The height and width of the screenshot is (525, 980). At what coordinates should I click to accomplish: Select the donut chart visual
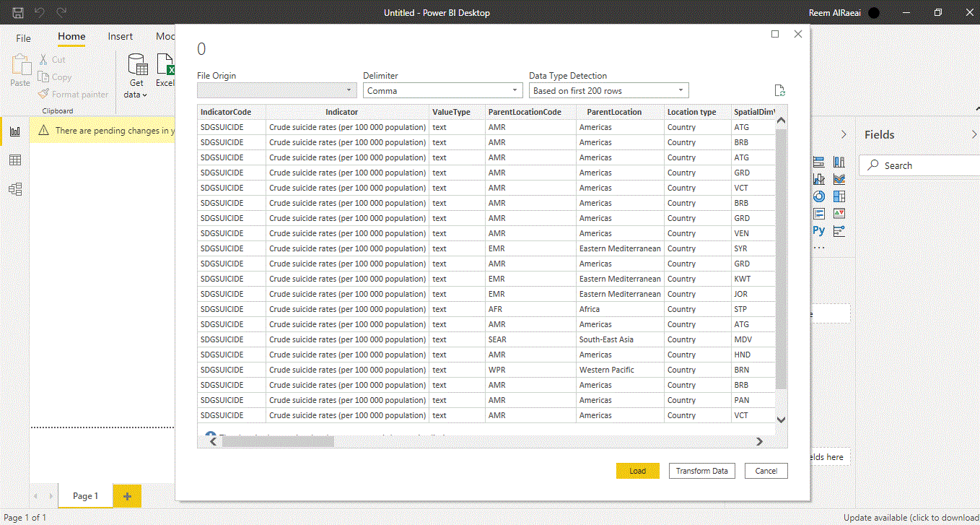point(819,196)
